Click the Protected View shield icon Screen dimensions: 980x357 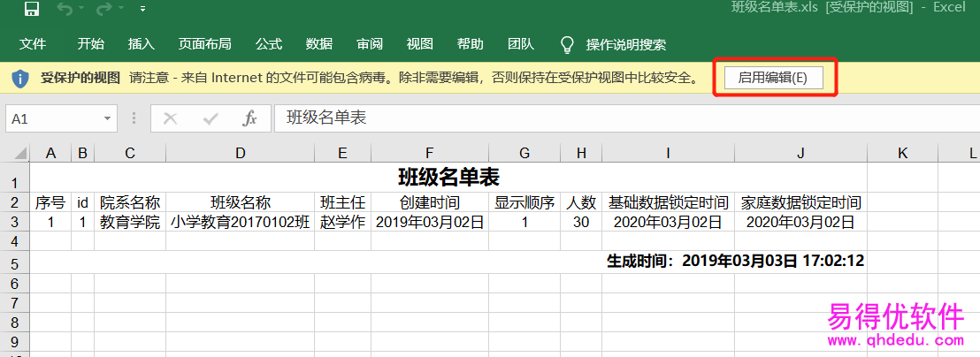[20, 78]
